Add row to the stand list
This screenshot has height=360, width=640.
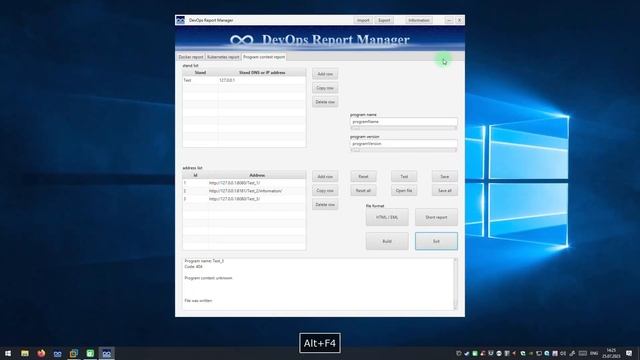point(325,74)
